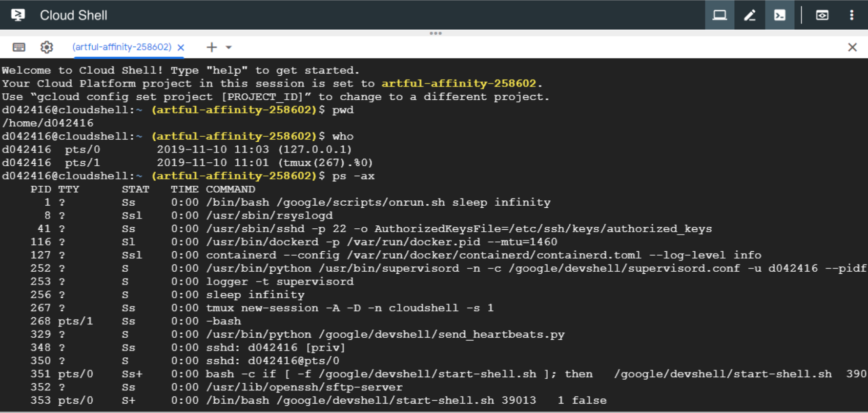Click the terminal prompt icon in the header
The height and width of the screenshot is (413, 868).
click(780, 15)
